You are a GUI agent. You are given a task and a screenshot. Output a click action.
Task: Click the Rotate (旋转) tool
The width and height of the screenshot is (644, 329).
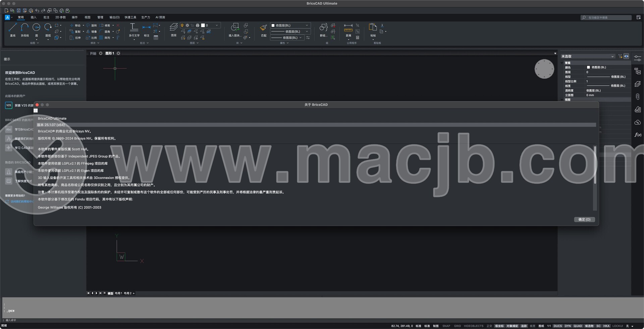pyautogui.click(x=91, y=25)
